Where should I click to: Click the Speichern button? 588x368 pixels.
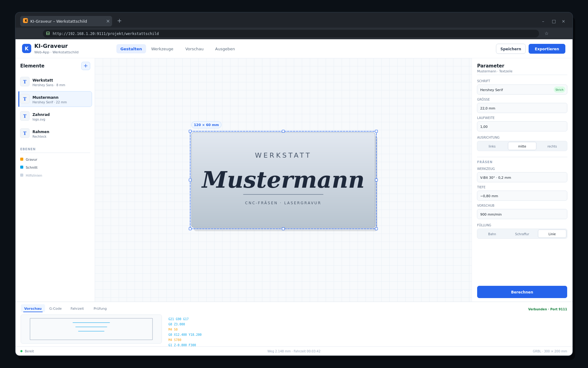point(511,49)
